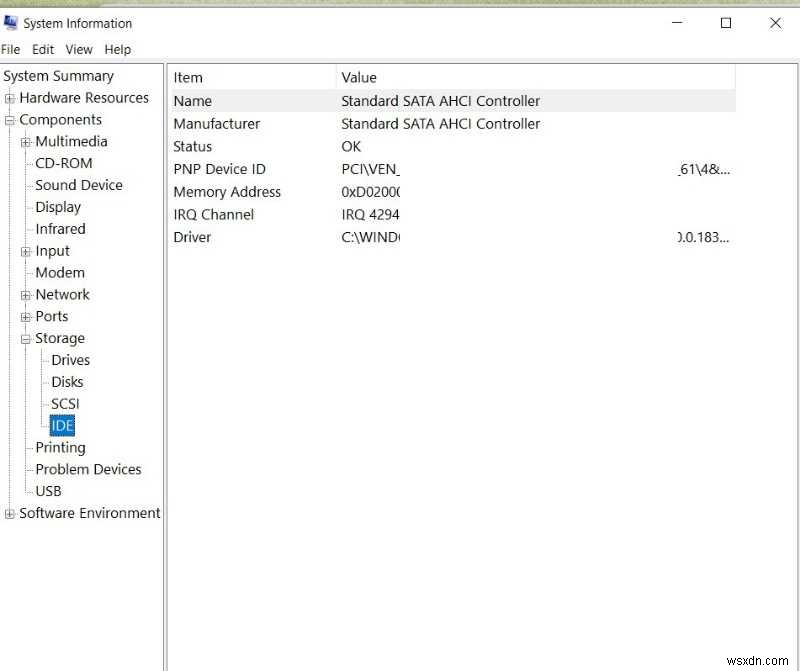Select the USB tree item
Screen dimensions: 800x671
(x=49, y=491)
